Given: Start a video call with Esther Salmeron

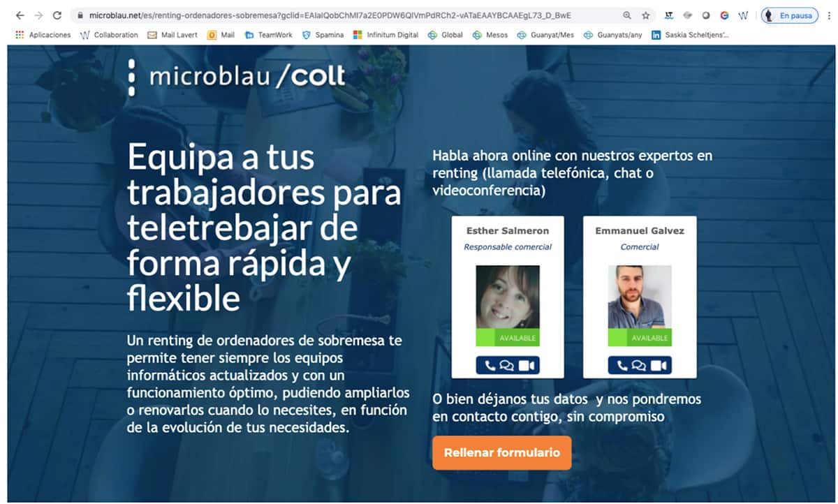Looking at the screenshot, I should click(x=526, y=365).
